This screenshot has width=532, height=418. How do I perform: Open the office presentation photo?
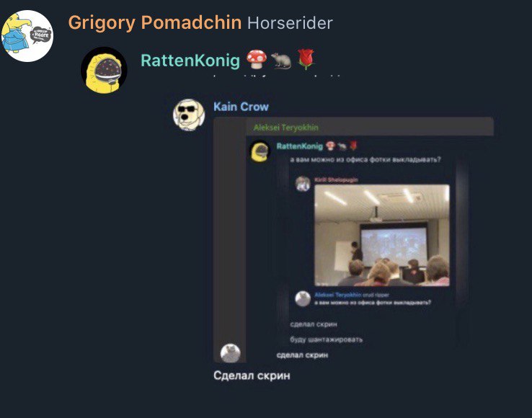(x=382, y=236)
